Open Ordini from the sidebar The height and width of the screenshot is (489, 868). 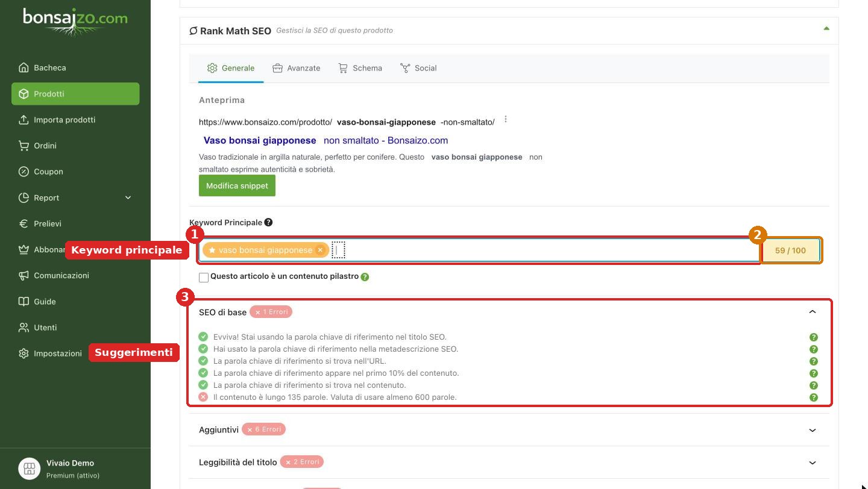pos(75,145)
